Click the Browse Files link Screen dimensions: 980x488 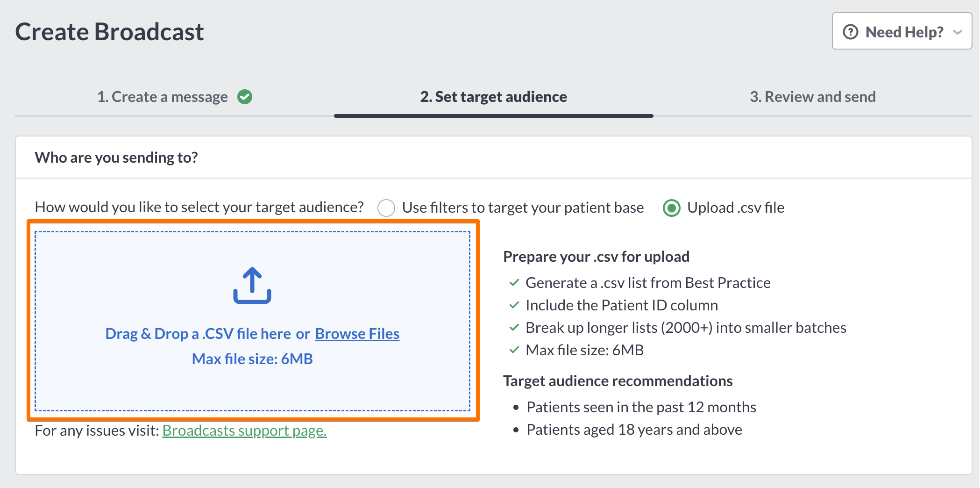tap(357, 334)
